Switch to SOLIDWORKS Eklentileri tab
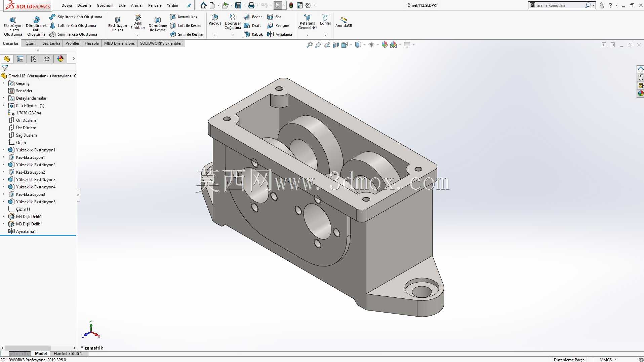 (161, 43)
